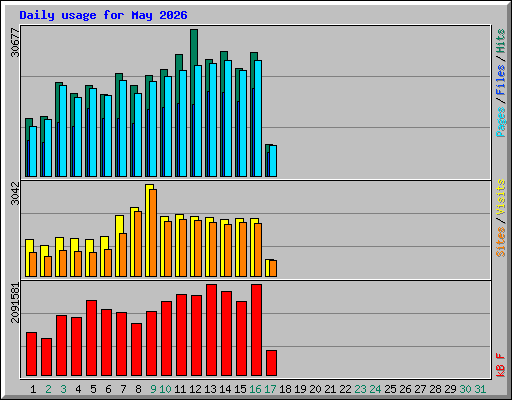The image size is (512, 400).
Task: Click the tallest green Hits bar for day 12
Action: click(194, 47)
